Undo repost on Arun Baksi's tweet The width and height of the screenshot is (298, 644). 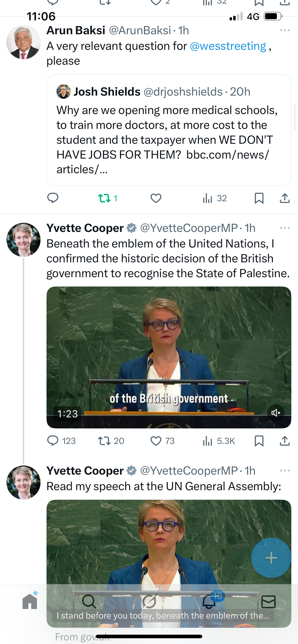coord(104,198)
